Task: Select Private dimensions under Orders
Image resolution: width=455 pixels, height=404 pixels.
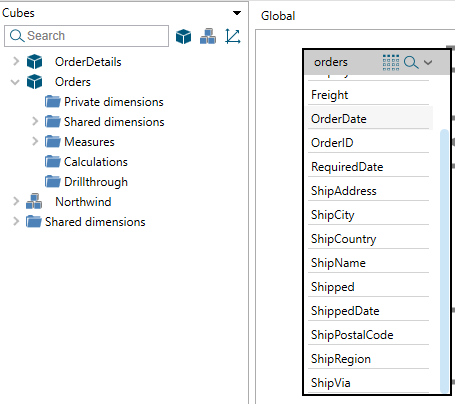Action: [114, 102]
